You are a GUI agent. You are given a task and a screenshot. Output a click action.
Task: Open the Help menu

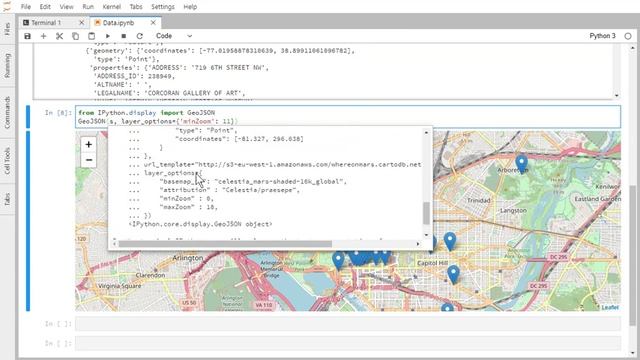click(x=190, y=7)
